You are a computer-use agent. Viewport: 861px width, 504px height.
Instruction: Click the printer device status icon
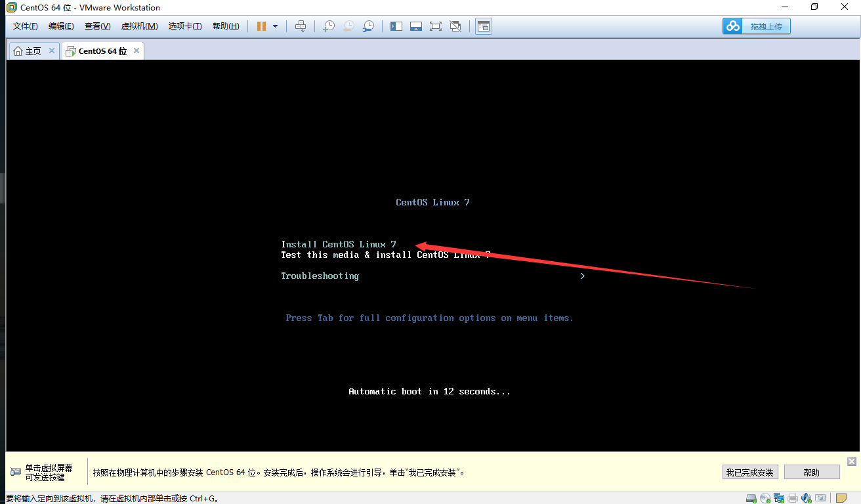coord(793,498)
